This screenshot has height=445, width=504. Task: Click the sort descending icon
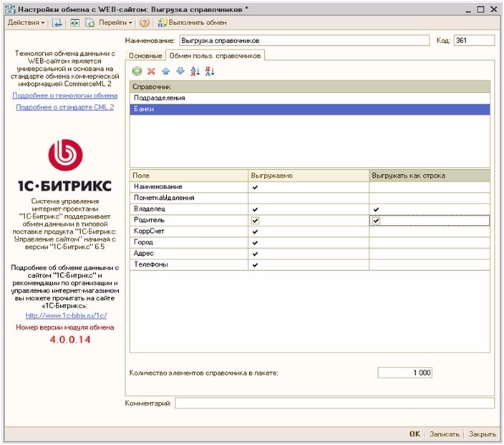[209, 71]
